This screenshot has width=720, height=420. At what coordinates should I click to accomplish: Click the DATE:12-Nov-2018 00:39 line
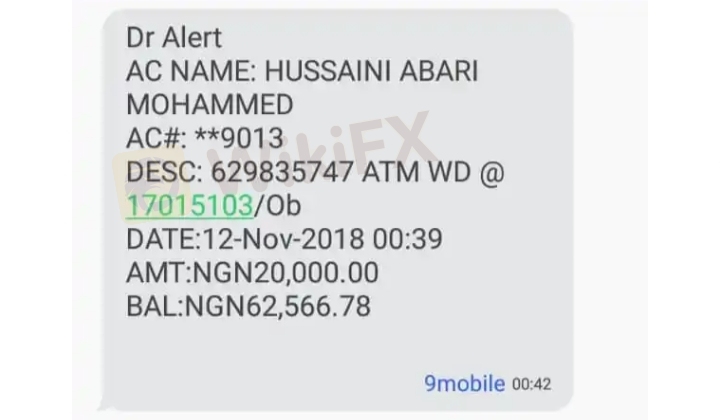click(x=284, y=239)
